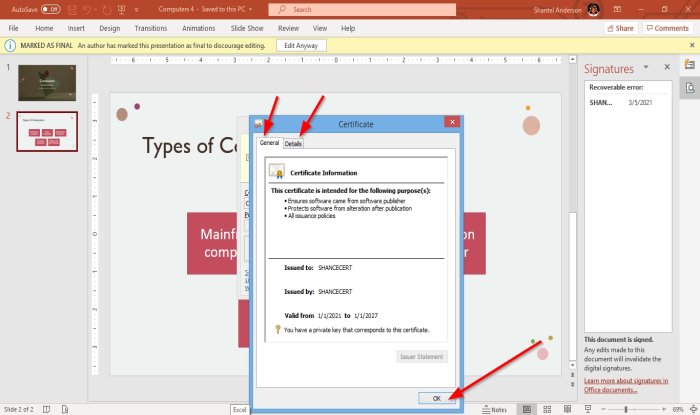Open the Help ribbon tab

[x=348, y=28]
